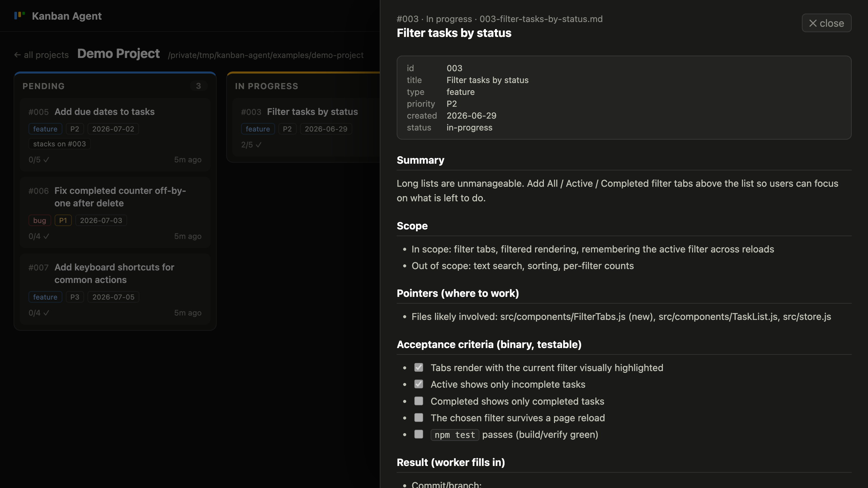
Task: Click the P1 priority badge on card #006
Action: click(x=63, y=221)
